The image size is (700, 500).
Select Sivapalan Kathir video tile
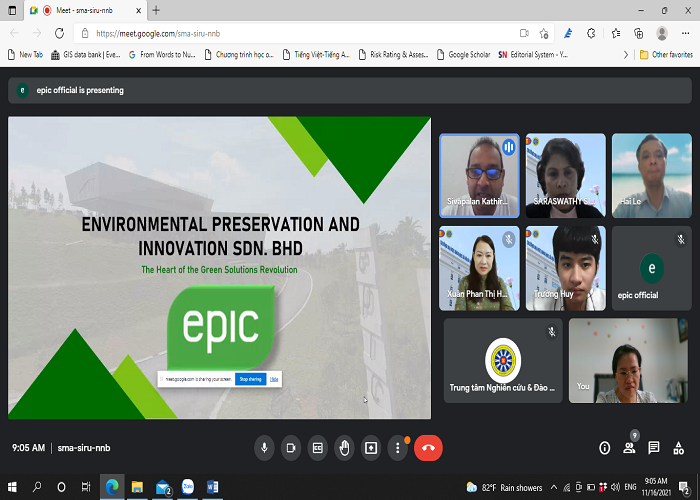tap(479, 174)
